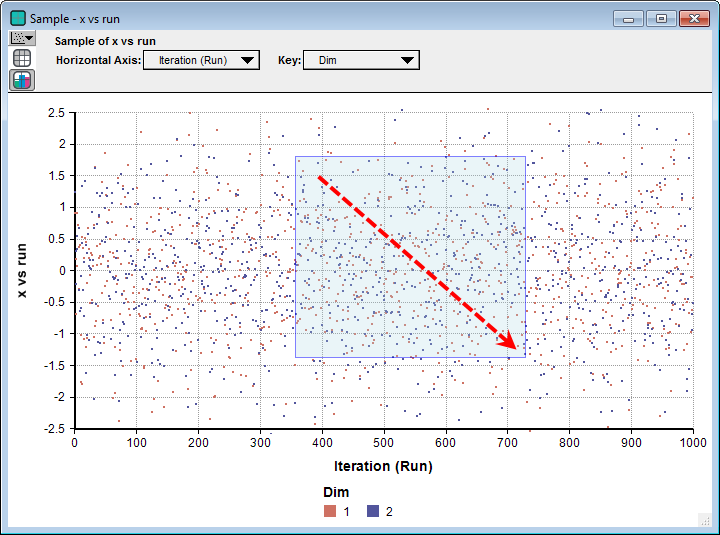Click the arrow on Iteration (Run) dropdown
This screenshot has width=720, height=535.
[x=248, y=61]
